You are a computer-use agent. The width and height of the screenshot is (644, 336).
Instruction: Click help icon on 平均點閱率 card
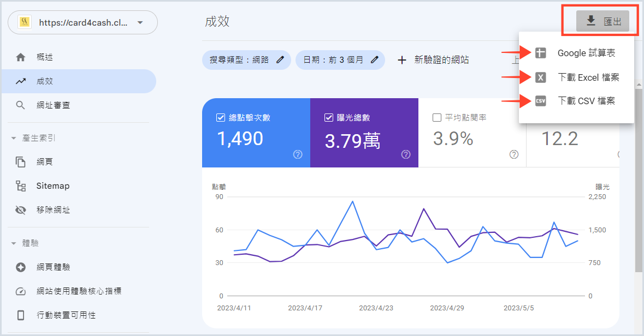point(514,154)
